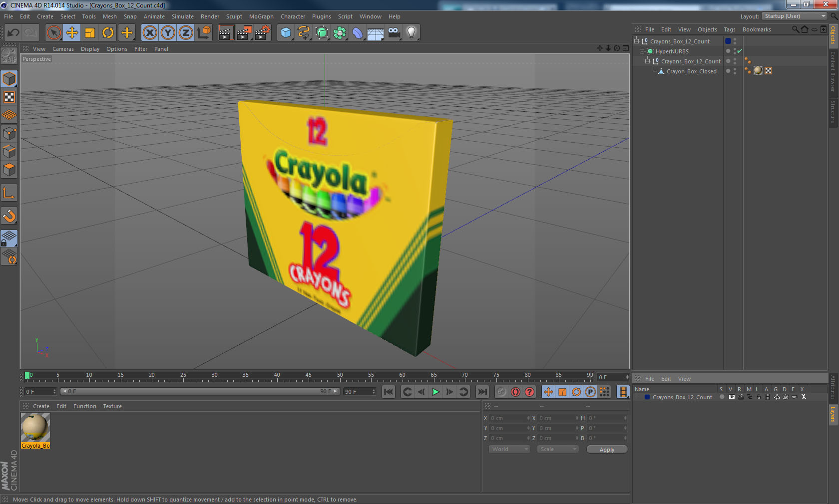839x504 pixels.
Task: Click the Record Active Objects button
Action: pos(501,392)
